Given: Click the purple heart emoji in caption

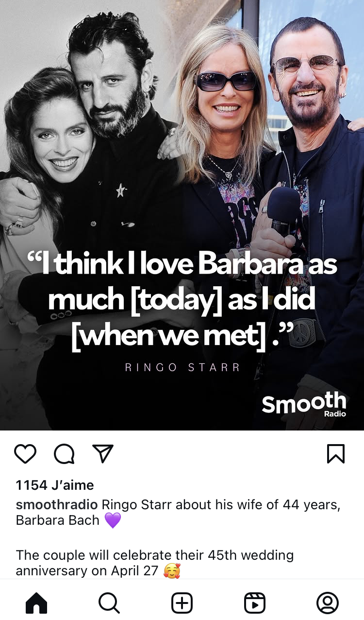Looking at the screenshot, I should (113, 520).
